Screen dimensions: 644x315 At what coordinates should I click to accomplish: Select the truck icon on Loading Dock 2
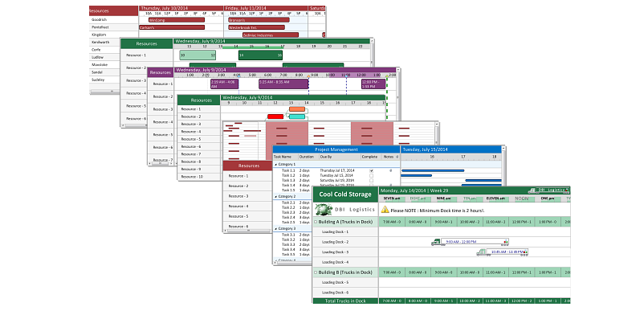(438, 242)
